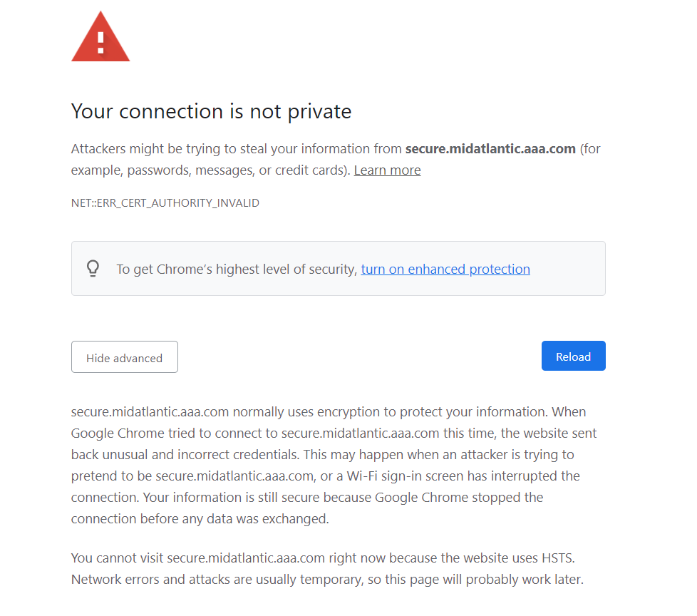Collapse details with Hide advanced button

tap(125, 357)
